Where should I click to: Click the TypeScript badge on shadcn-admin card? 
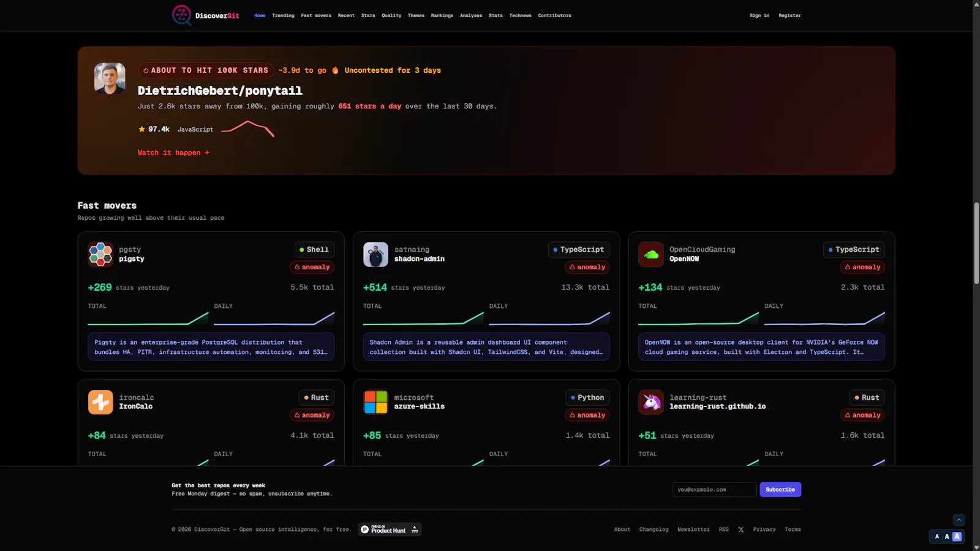pos(578,250)
